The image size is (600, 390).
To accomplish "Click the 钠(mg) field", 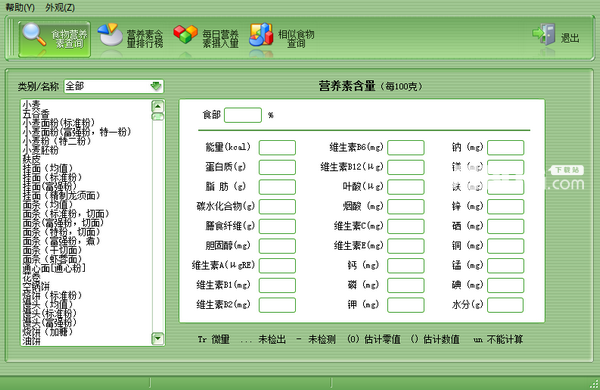I will click(x=505, y=147).
